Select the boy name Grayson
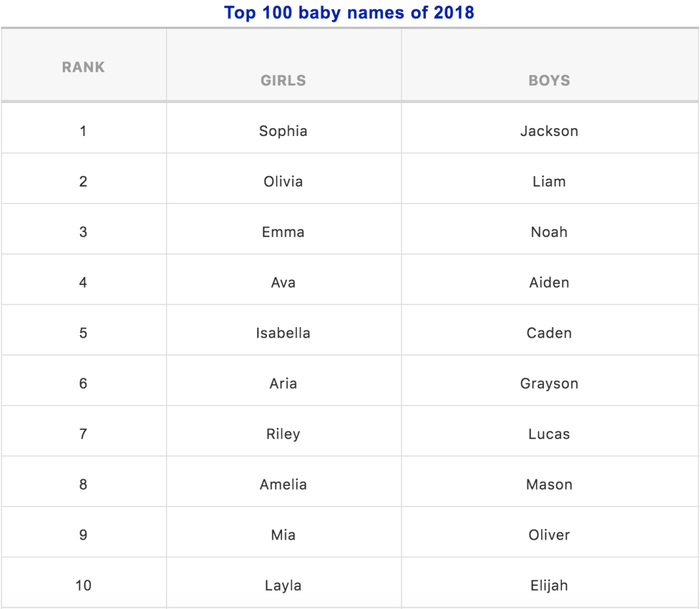Image resolution: width=700 pixels, height=609 pixels. coord(550,384)
